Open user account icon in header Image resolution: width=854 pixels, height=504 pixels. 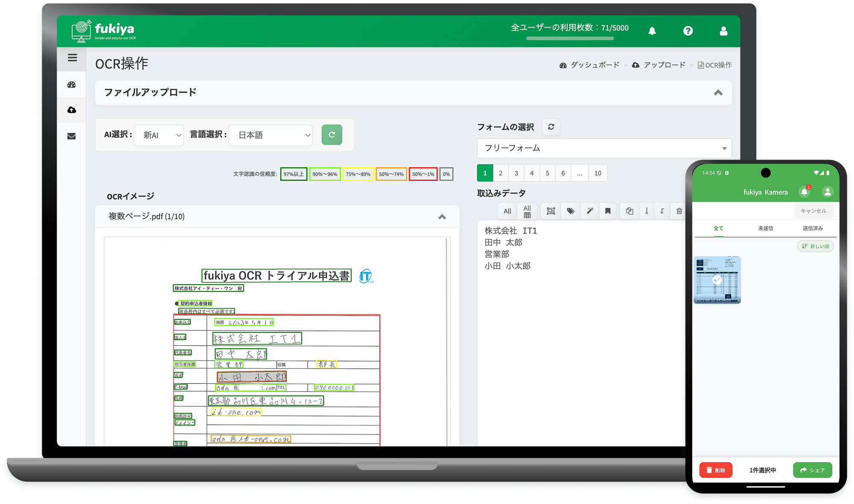click(x=723, y=31)
